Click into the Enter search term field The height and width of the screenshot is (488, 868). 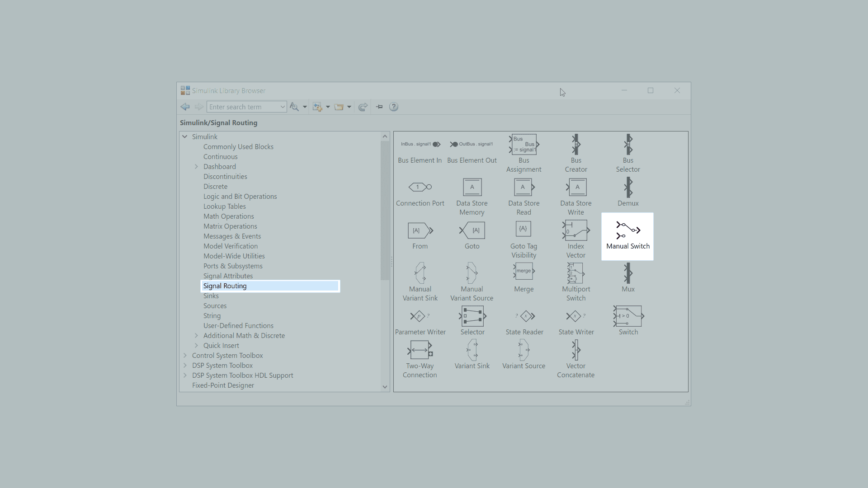pyautogui.click(x=243, y=107)
